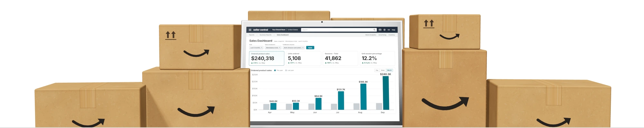The width and height of the screenshot is (644, 128).
Task: Open the settings gear icon
Action: 384,30
